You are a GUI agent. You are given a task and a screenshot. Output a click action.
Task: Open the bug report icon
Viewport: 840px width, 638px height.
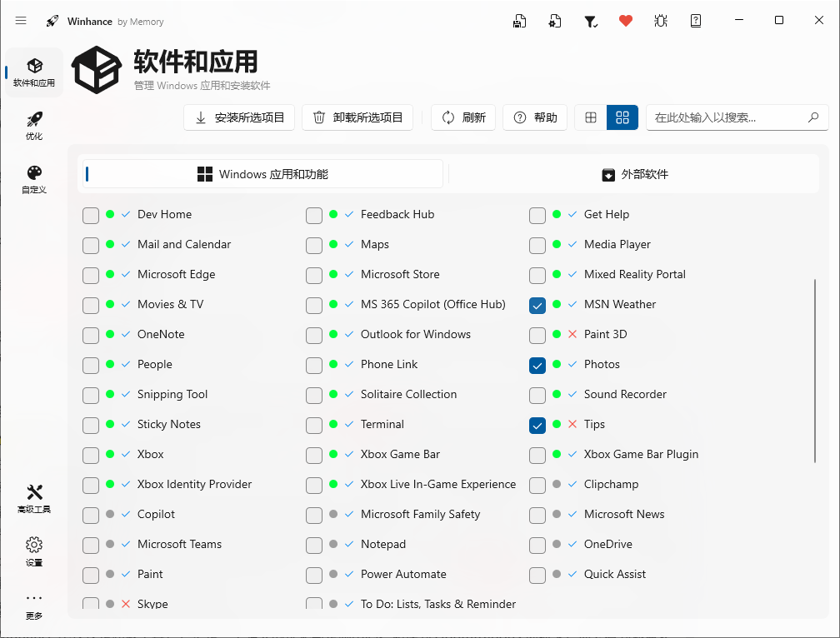661,20
